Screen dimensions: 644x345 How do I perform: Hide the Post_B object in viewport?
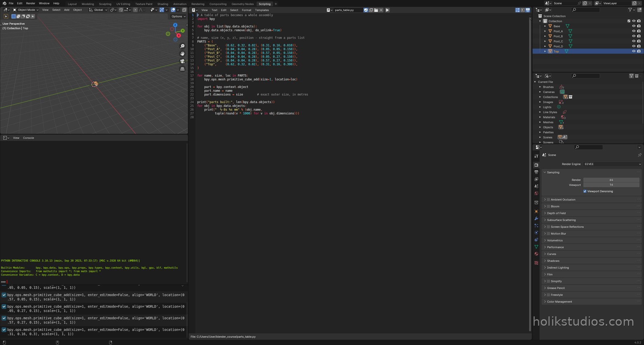(634, 36)
